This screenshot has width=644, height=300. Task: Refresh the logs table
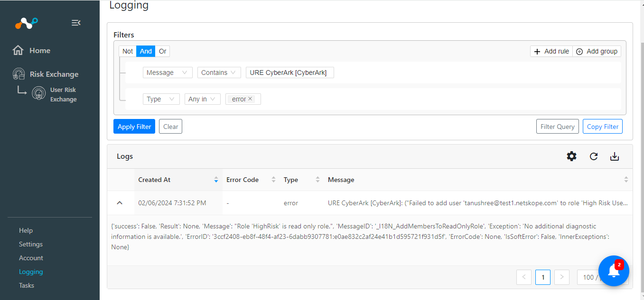(594, 156)
